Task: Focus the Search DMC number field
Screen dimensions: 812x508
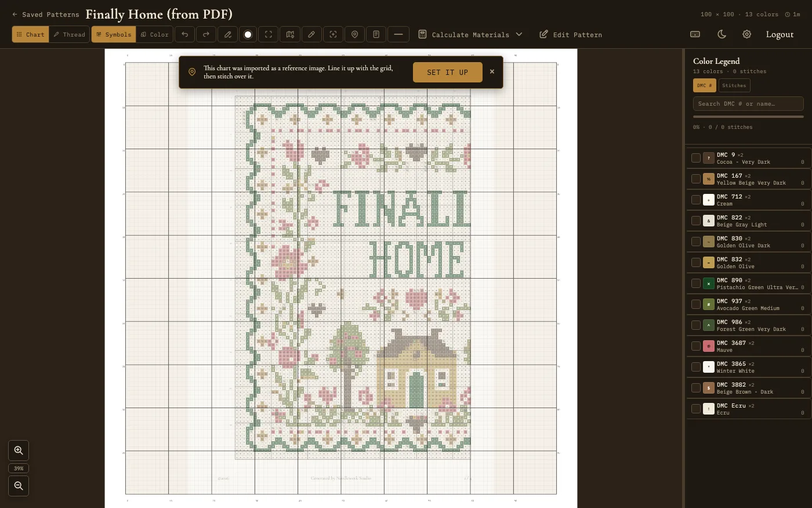Action: pyautogui.click(x=748, y=103)
